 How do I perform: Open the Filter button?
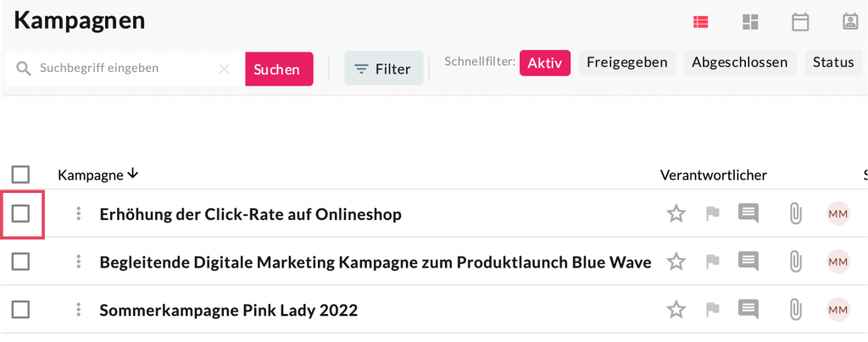point(383,69)
